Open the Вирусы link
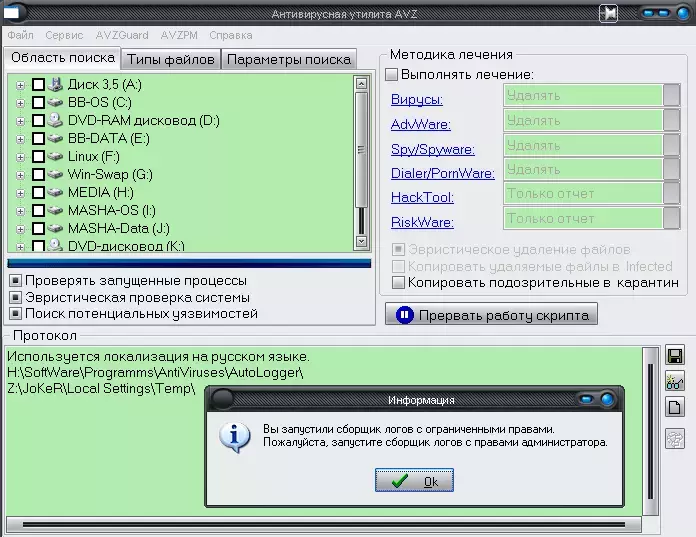Viewport: 696px width, 537px height. (417, 99)
